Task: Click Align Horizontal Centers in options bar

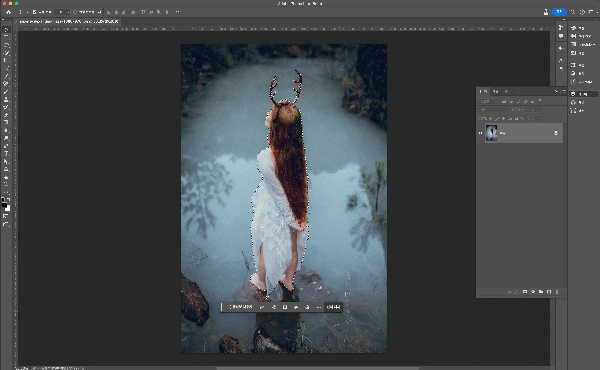Action: click(x=116, y=12)
